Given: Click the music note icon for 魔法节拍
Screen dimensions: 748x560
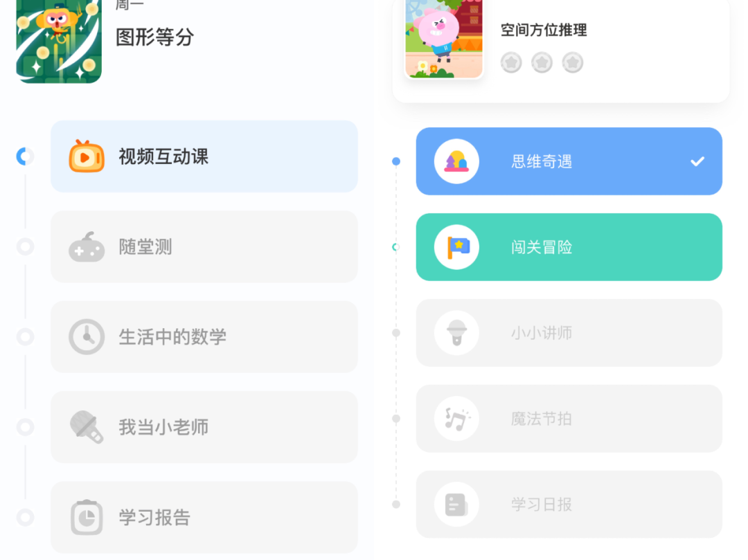Looking at the screenshot, I should click(x=456, y=419).
